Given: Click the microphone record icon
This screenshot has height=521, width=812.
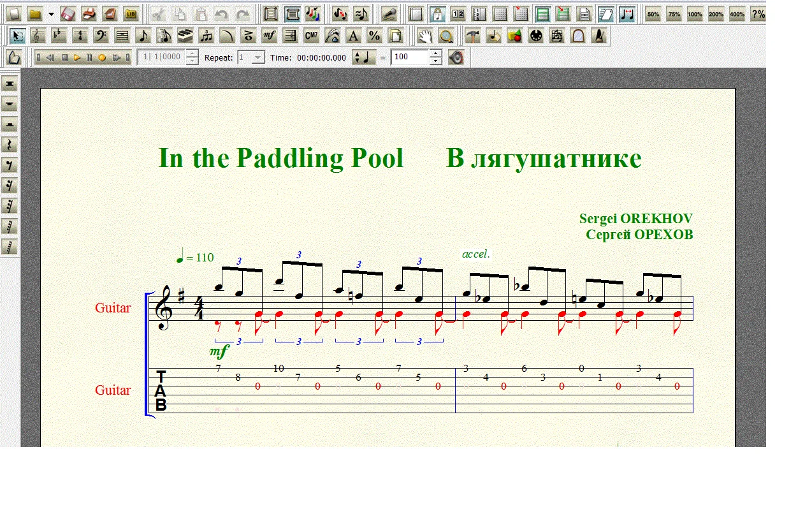Looking at the screenshot, I should [x=389, y=13].
